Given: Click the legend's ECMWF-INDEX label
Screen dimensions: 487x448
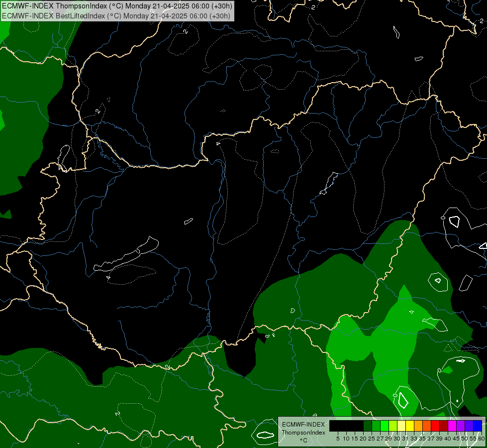Looking at the screenshot, I should 303,425.
